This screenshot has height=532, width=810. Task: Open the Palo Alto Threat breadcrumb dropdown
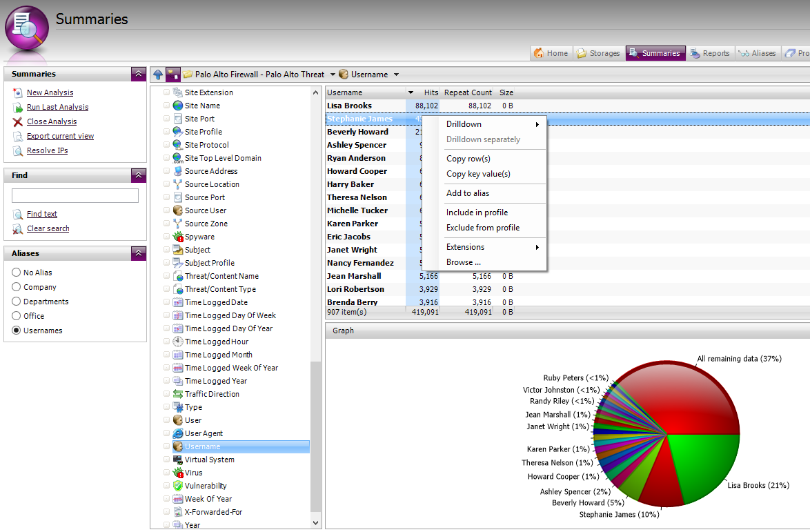pyautogui.click(x=333, y=75)
